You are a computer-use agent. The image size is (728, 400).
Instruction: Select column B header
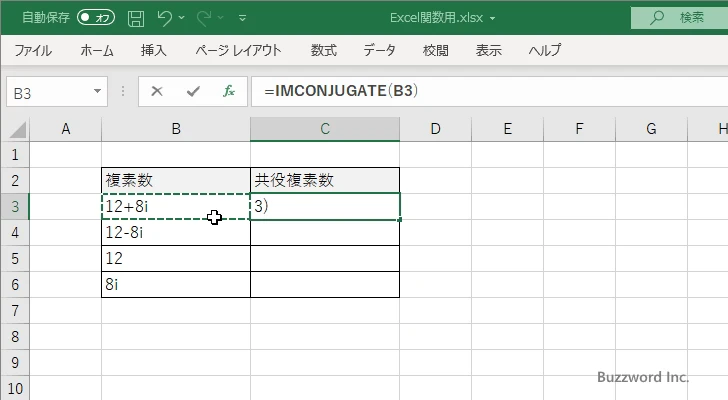click(176, 129)
